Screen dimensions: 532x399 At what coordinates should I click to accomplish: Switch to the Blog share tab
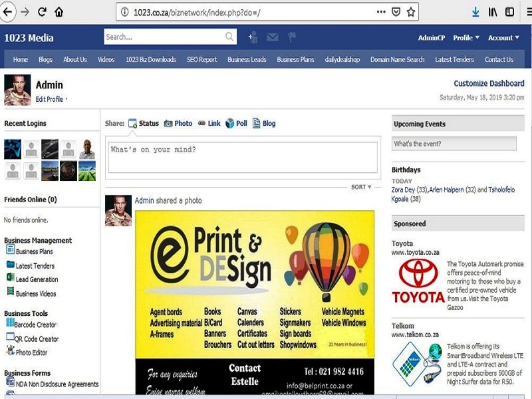[x=263, y=124]
